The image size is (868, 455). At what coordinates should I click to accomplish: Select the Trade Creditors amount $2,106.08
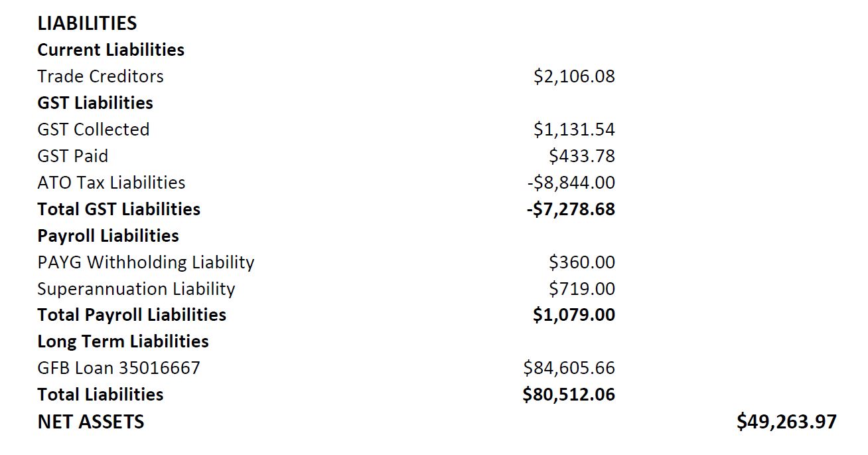click(x=574, y=76)
